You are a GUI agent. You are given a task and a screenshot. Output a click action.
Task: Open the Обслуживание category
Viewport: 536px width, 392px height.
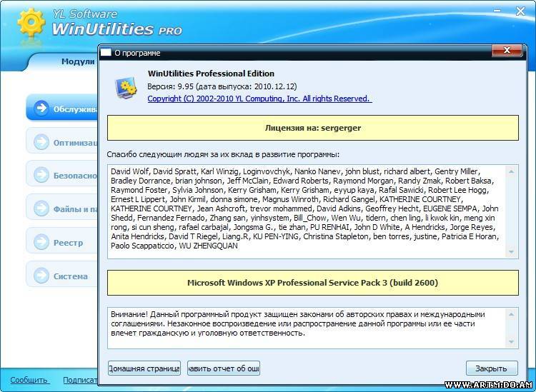pyautogui.click(x=62, y=108)
